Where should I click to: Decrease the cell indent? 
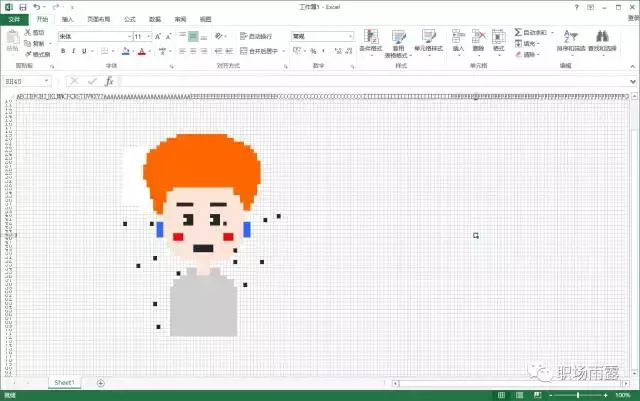(x=218, y=51)
